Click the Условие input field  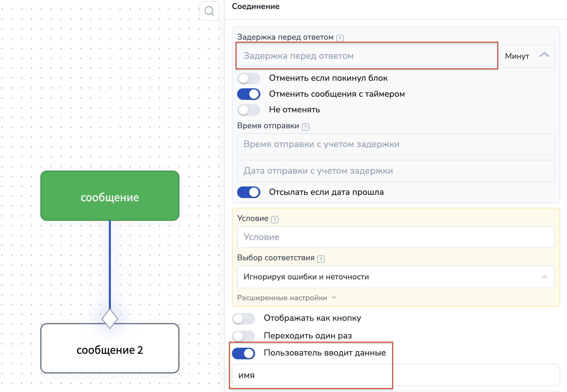coord(395,237)
